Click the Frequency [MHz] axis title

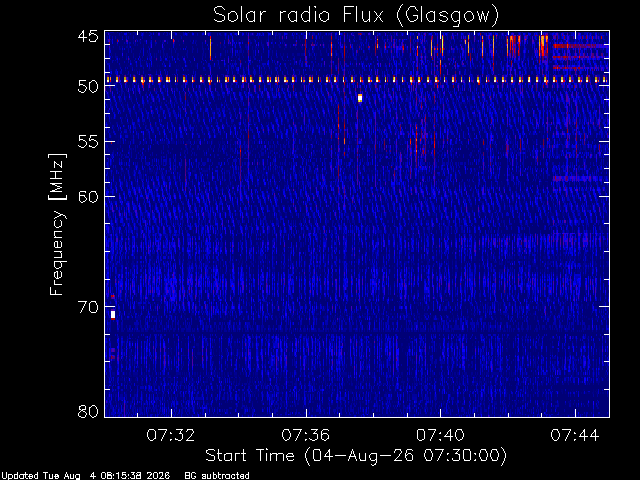[x=57, y=224]
